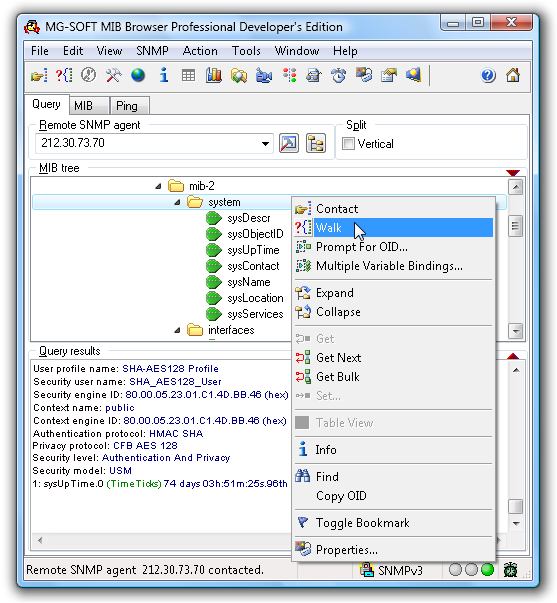Screen dimensions: 557x603
Task: Enable the Vertical split checkbox
Action: point(348,144)
